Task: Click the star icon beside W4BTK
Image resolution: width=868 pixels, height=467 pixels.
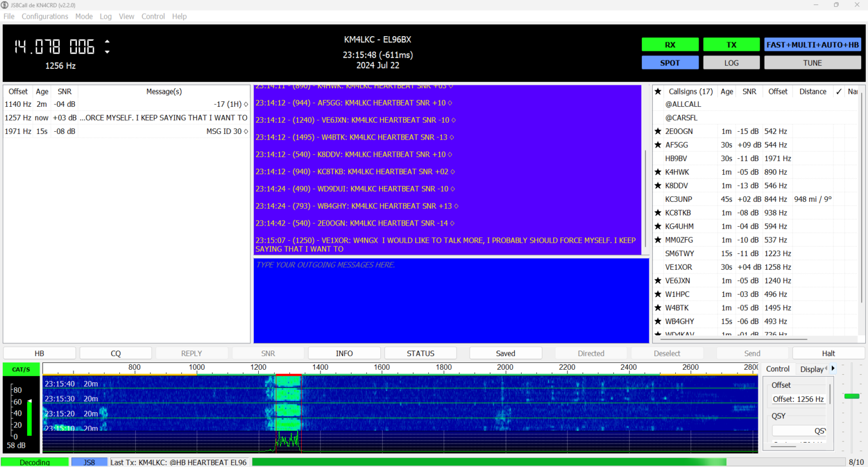Action: click(x=658, y=308)
